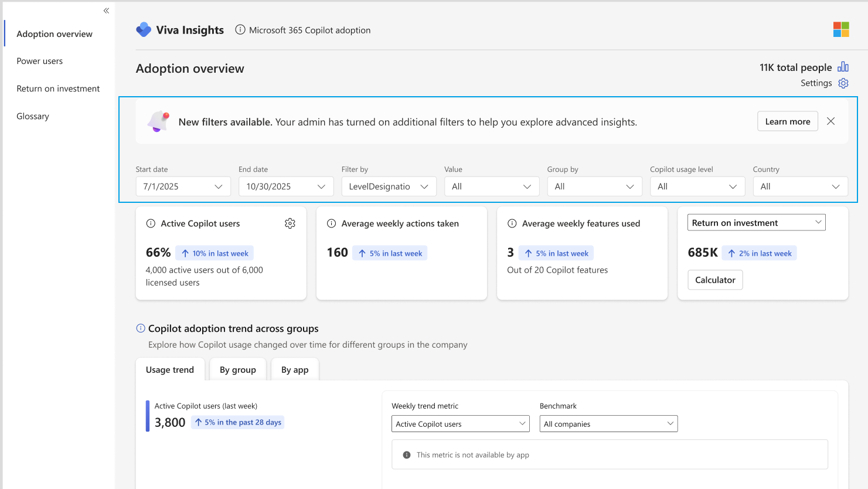Open the ROI Calculator button

coord(715,280)
